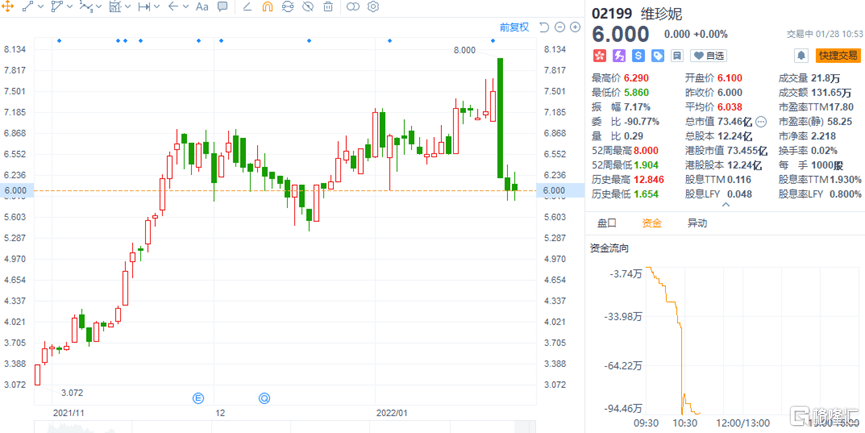This screenshot has width=865, height=433.
Task: Switch to the 盘口 tab
Action: coord(607,224)
